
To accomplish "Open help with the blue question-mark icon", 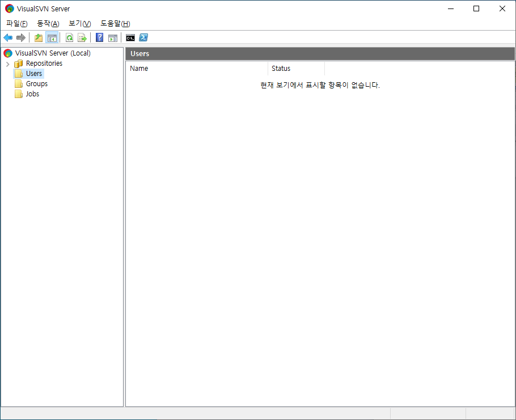I will coord(99,38).
